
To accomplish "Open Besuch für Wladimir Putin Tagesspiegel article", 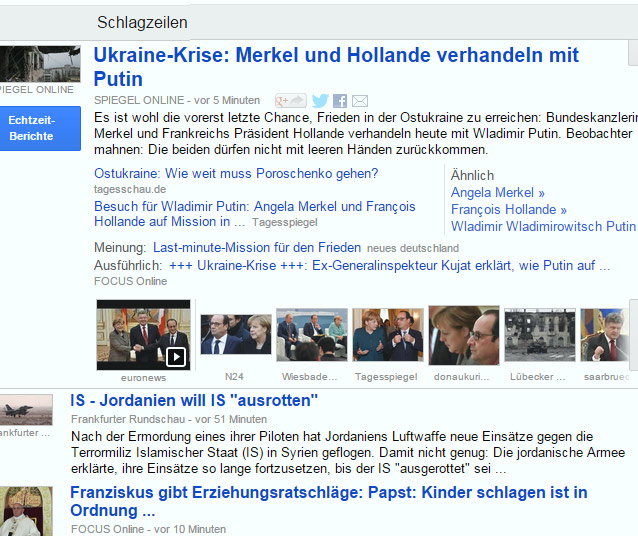I will click(x=255, y=214).
